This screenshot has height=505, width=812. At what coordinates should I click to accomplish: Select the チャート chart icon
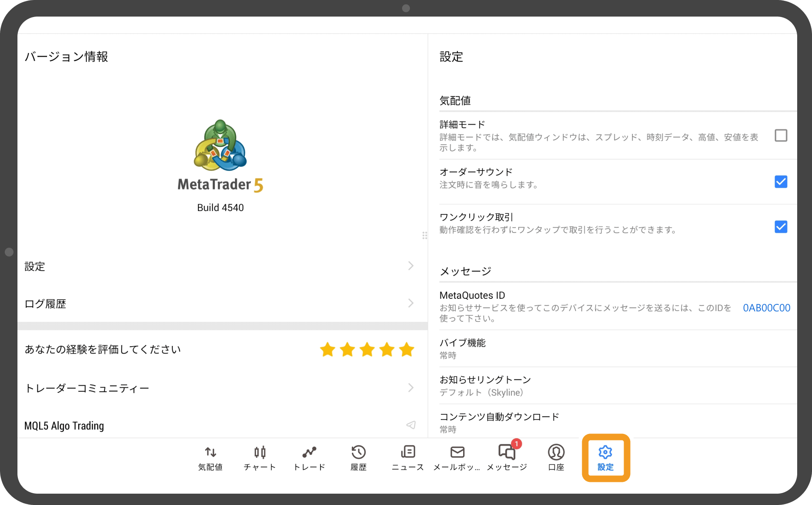[x=259, y=457]
